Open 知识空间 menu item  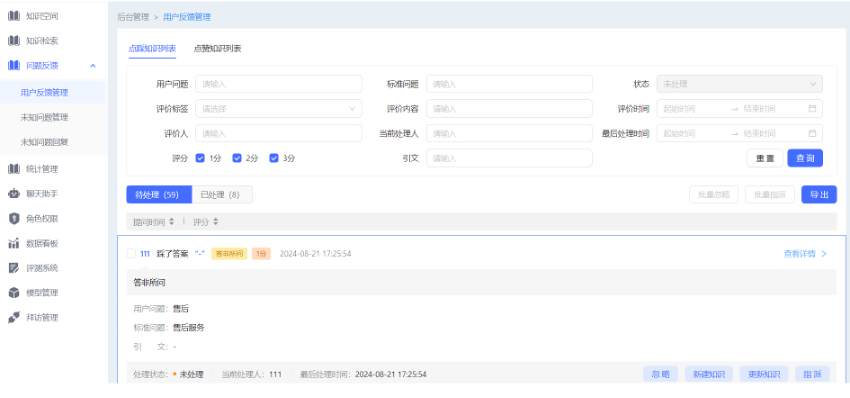[x=42, y=16]
